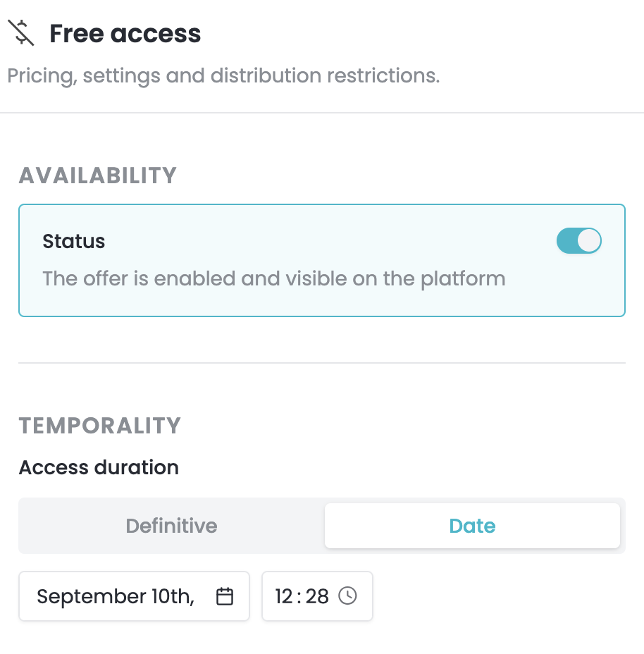Click the colon separator in time field
644x654 pixels.
point(299,596)
